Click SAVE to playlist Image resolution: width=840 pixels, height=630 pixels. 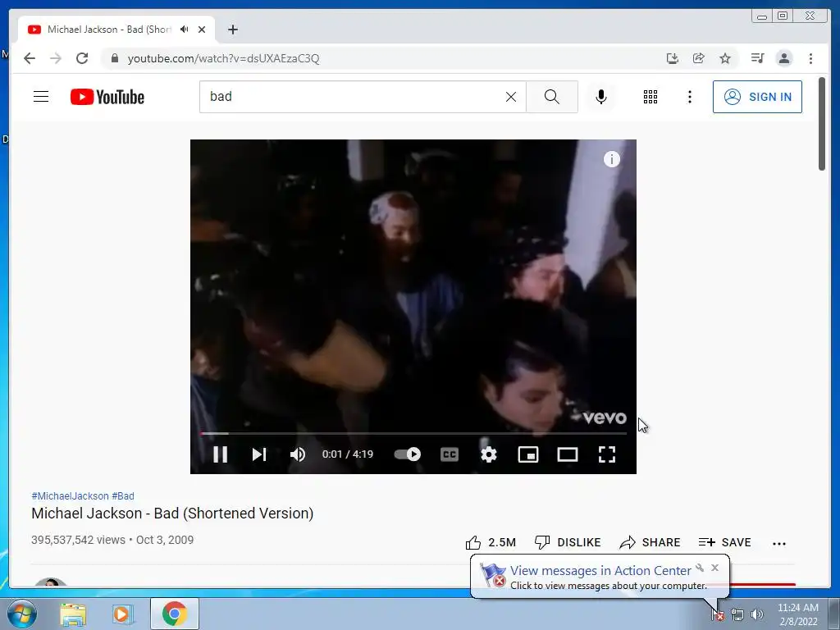pyautogui.click(x=725, y=543)
